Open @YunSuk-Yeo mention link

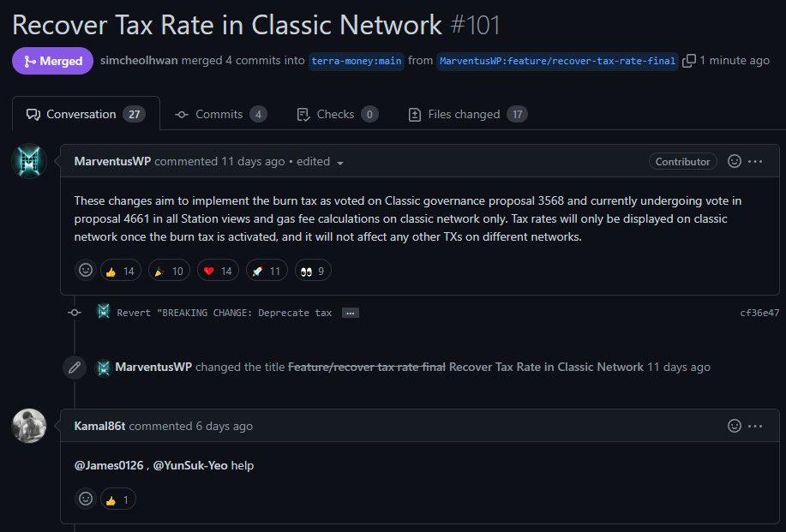click(x=190, y=465)
